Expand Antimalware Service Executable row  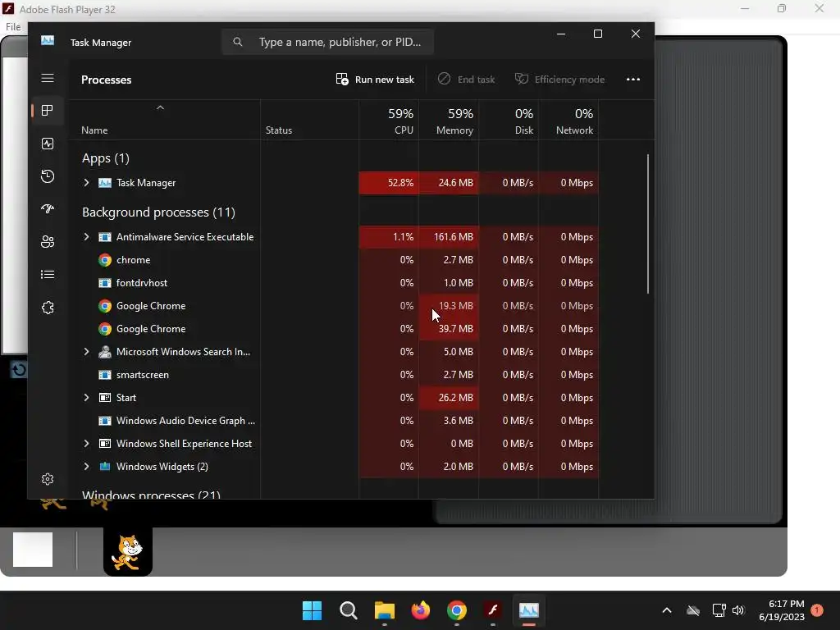pos(86,237)
